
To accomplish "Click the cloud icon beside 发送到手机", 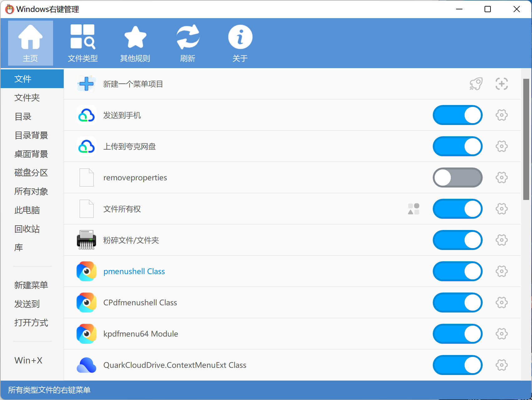I will pos(86,115).
